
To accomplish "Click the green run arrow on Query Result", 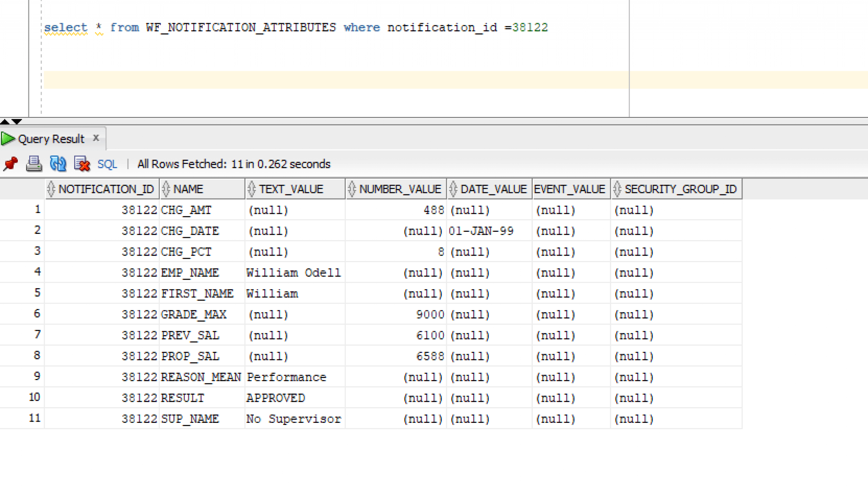I will 8,138.
